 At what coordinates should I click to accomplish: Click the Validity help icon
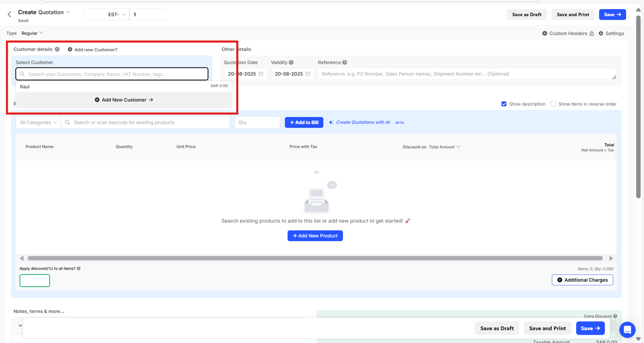pos(291,62)
